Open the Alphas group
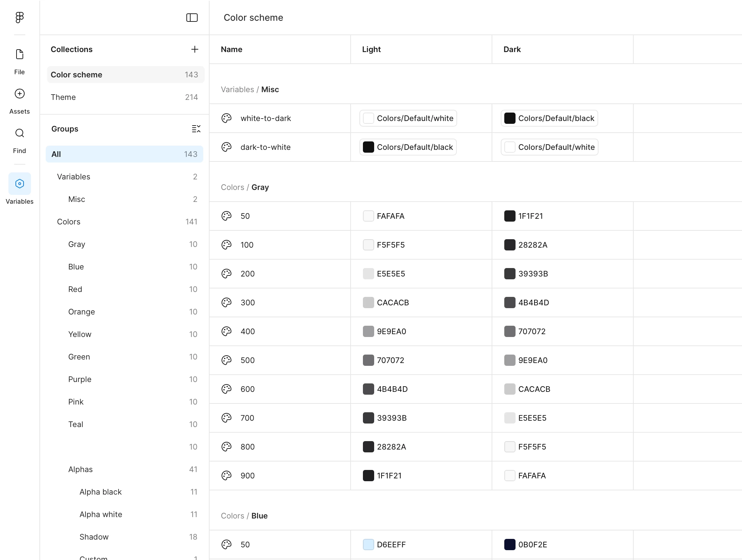Screen dimensions: 742x560 coord(81,469)
